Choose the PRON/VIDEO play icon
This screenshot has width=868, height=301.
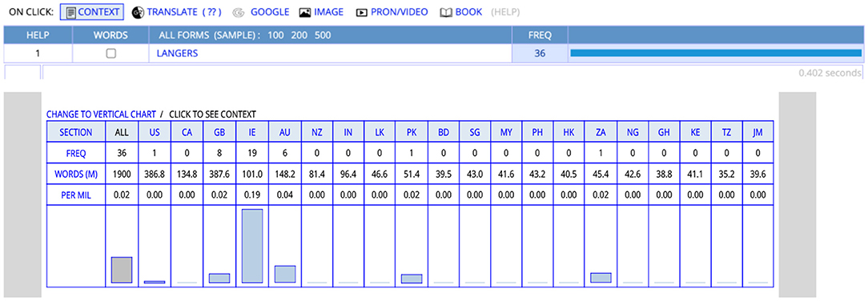click(x=361, y=12)
